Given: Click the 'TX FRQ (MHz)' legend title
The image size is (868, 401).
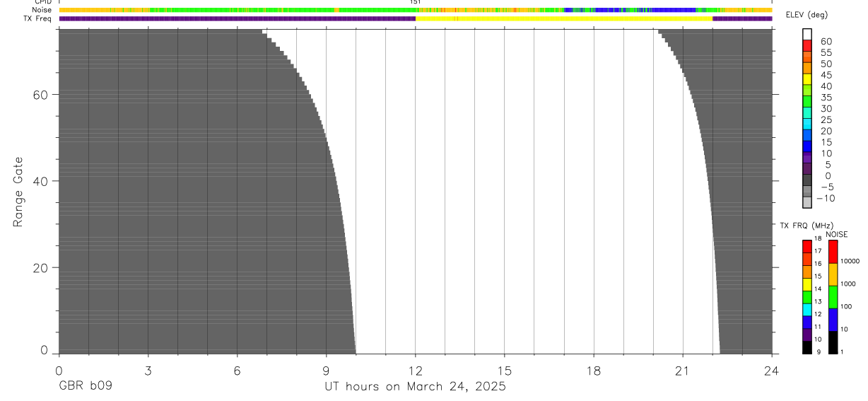Looking at the screenshot, I should tap(807, 225).
